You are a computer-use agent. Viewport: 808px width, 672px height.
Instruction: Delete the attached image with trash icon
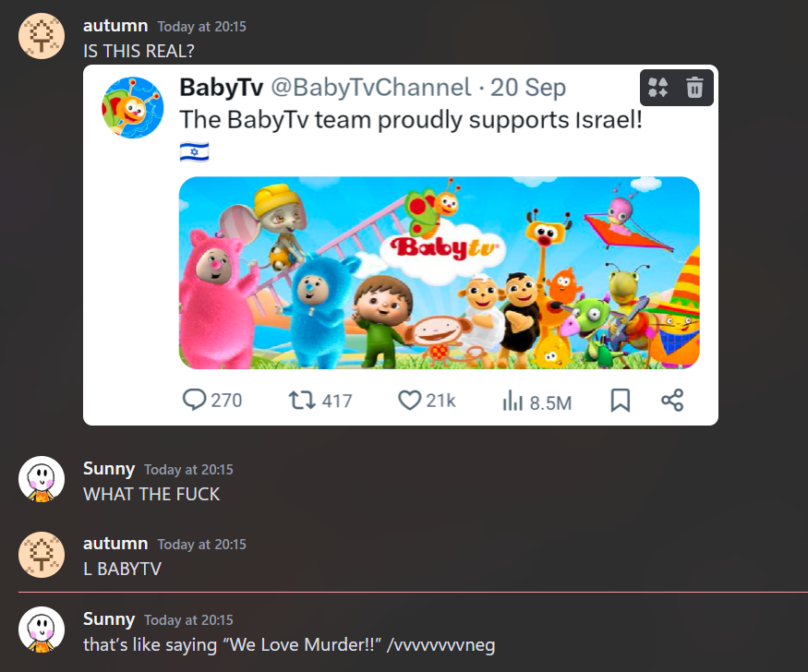click(694, 88)
